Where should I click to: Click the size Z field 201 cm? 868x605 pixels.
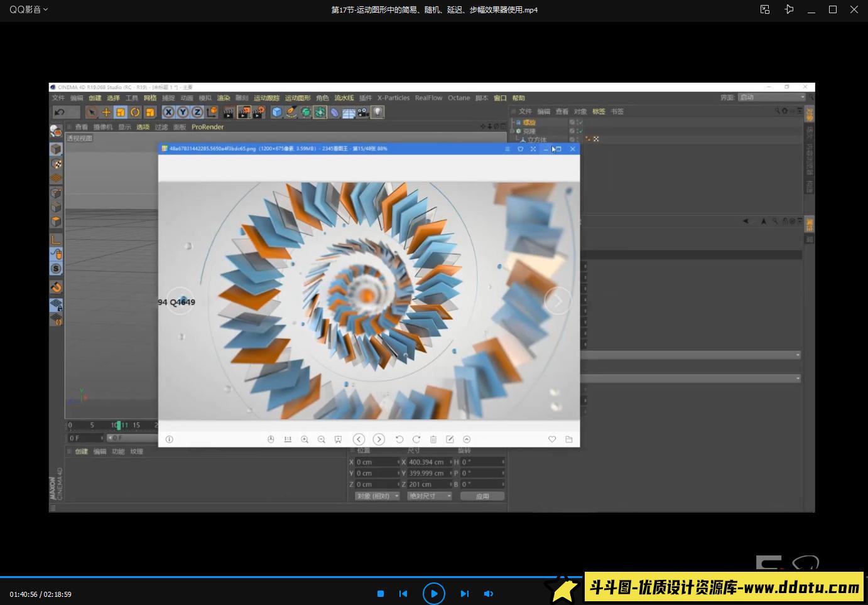(x=430, y=485)
